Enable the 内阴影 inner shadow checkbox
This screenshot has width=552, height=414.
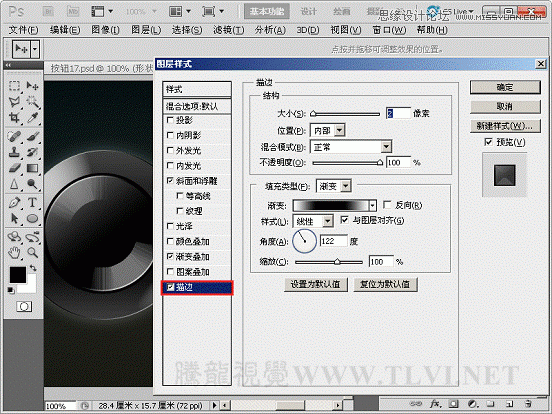coord(170,135)
